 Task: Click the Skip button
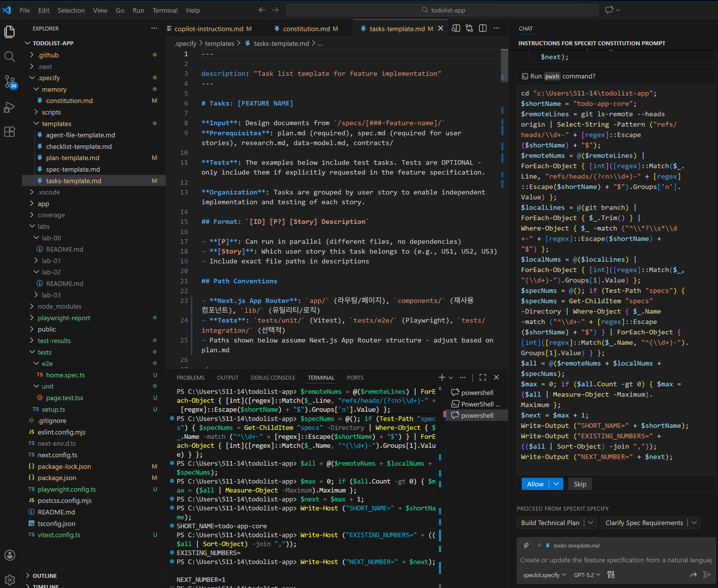point(580,484)
